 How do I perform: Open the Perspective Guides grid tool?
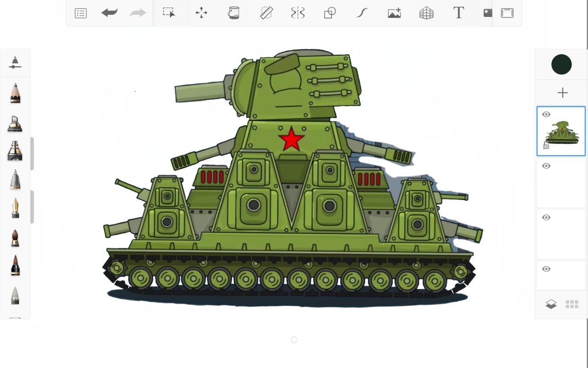click(x=426, y=13)
